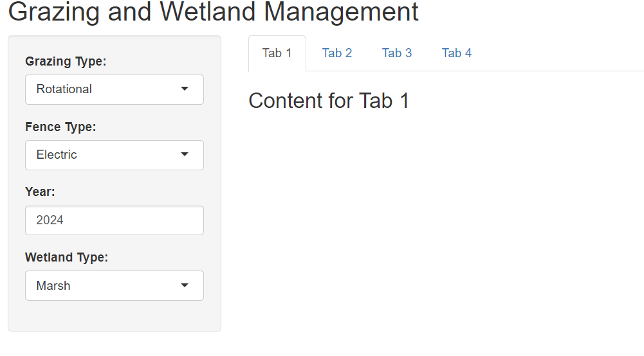Click the Wetland Type dropdown caret arrow

(x=185, y=285)
